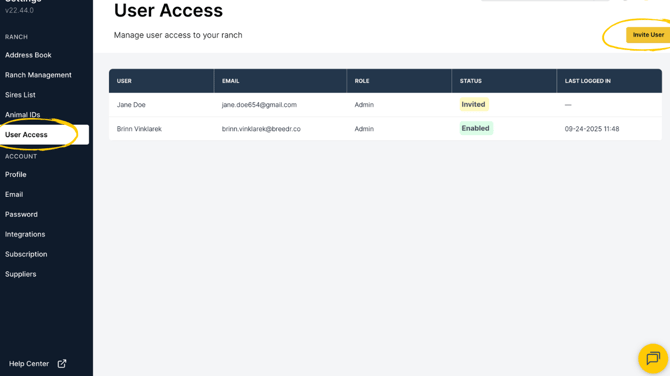The image size is (670, 376).
Task: Open Suppliers settings page
Action: click(x=21, y=274)
